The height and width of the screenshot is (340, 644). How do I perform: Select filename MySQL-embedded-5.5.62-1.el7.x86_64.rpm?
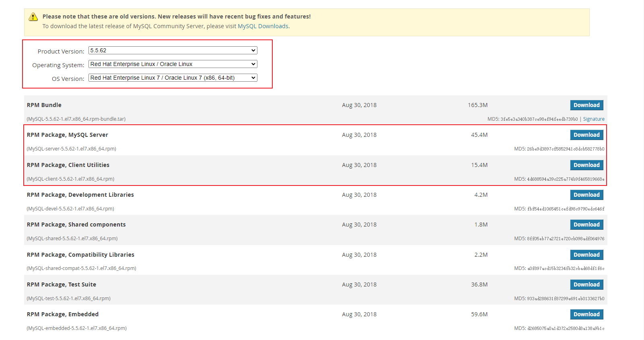(76, 328)
